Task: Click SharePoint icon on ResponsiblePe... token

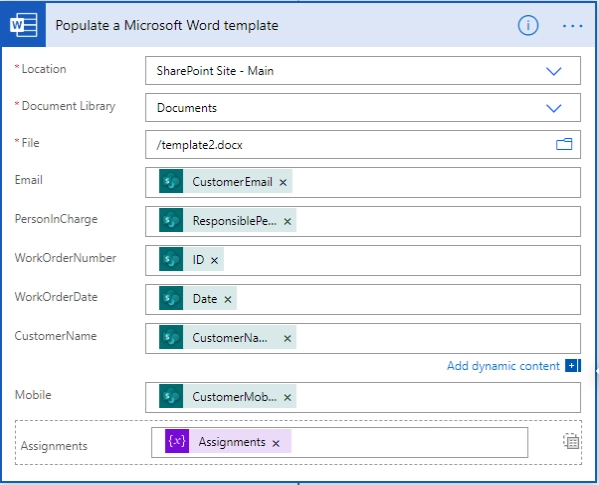Action: (171, 220)
